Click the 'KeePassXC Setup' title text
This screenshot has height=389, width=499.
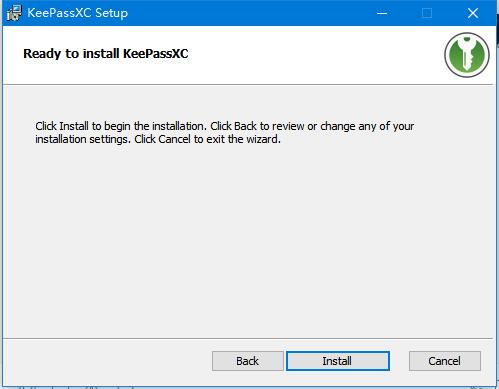[x=78, y=13]
